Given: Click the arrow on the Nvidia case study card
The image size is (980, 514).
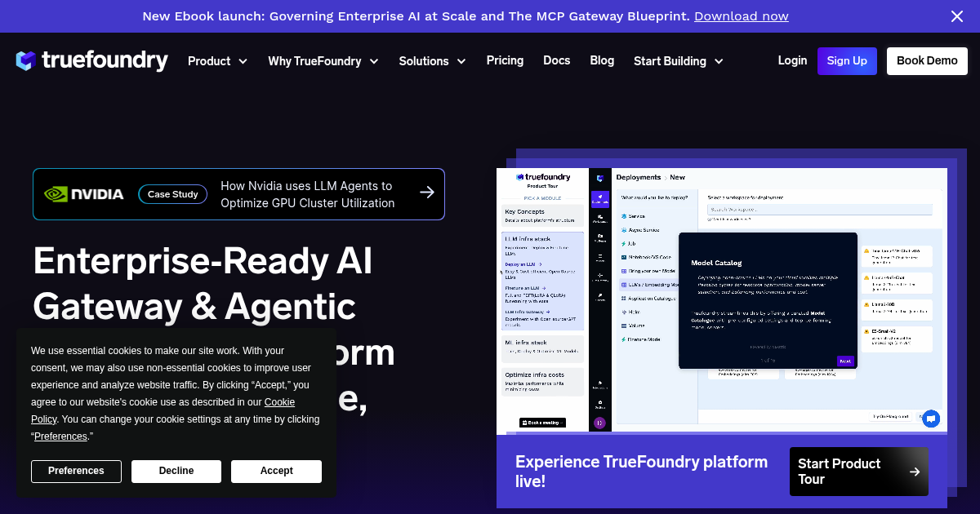Looking at the screenshot, I should [426, 193].
